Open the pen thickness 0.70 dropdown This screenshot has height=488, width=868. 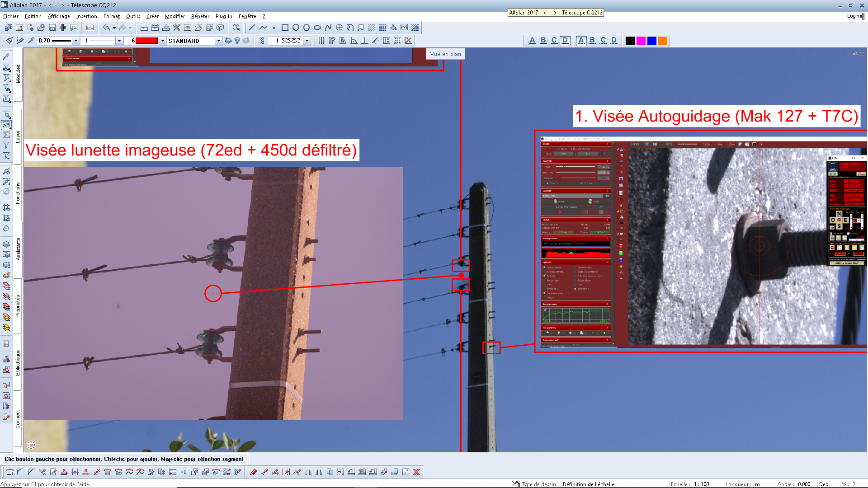pyautogui.click(x=76, y=41)
